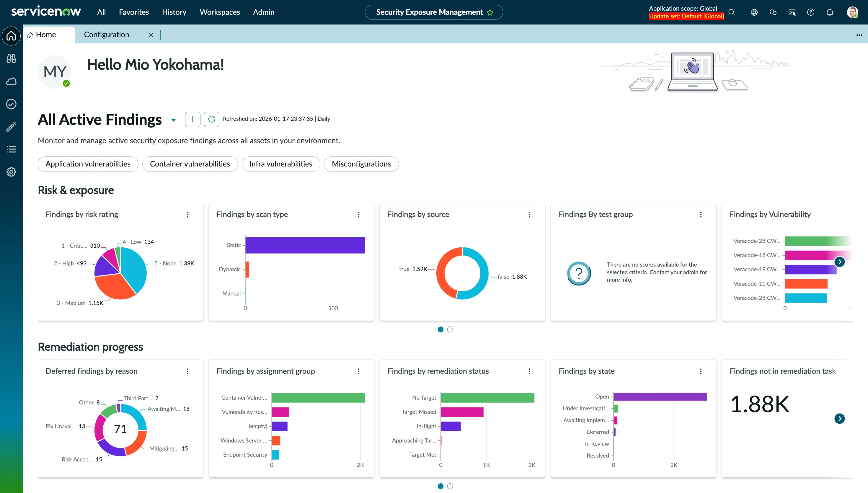Open the Workspaces menu
This screenshot has width=868, height=493.
click(219, 12)
